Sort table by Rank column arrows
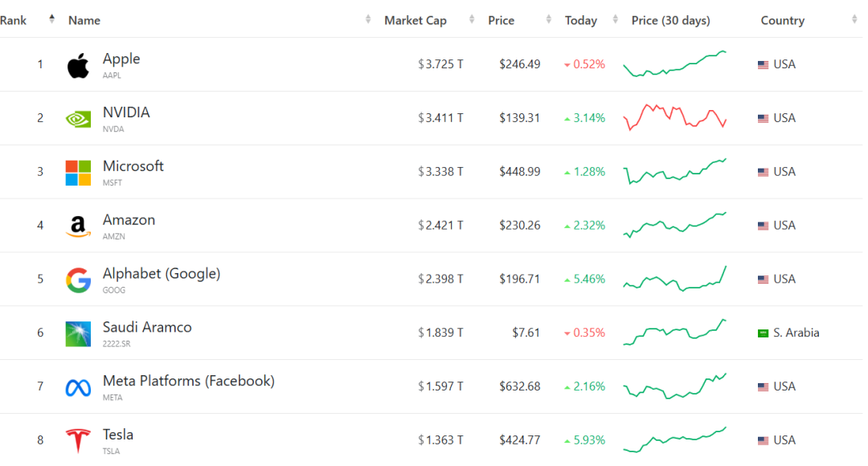868x466 pixels. [x=51, y=20]
